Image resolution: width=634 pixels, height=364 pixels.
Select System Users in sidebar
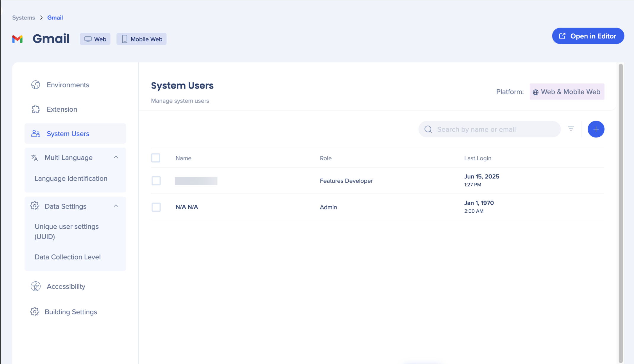[75, 134]
